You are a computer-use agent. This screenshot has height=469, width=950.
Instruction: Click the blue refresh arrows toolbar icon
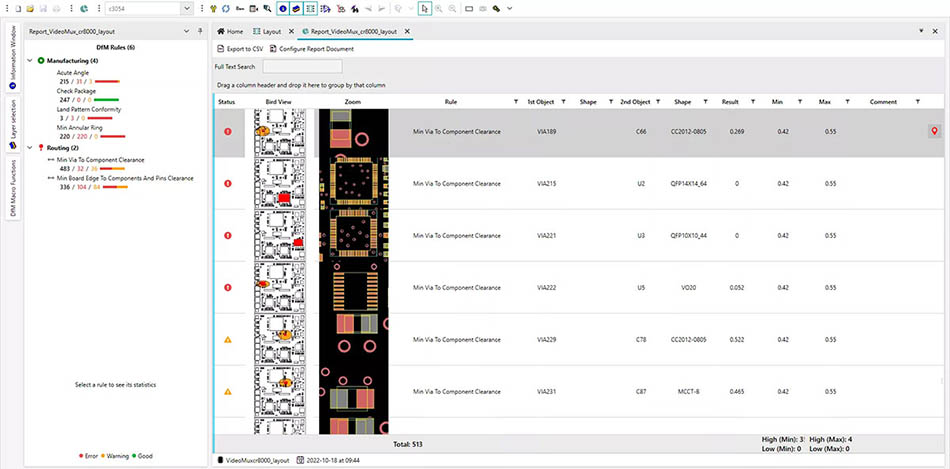coord(226,8)
